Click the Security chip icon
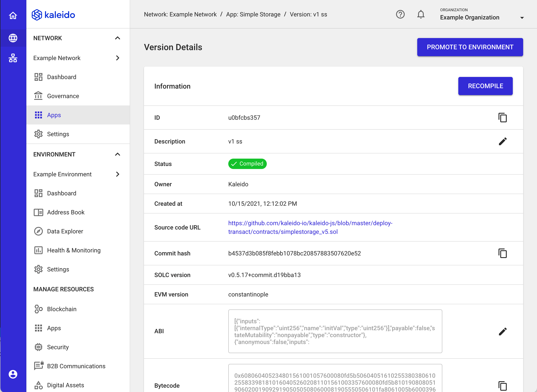 click(x=38, y=347)
